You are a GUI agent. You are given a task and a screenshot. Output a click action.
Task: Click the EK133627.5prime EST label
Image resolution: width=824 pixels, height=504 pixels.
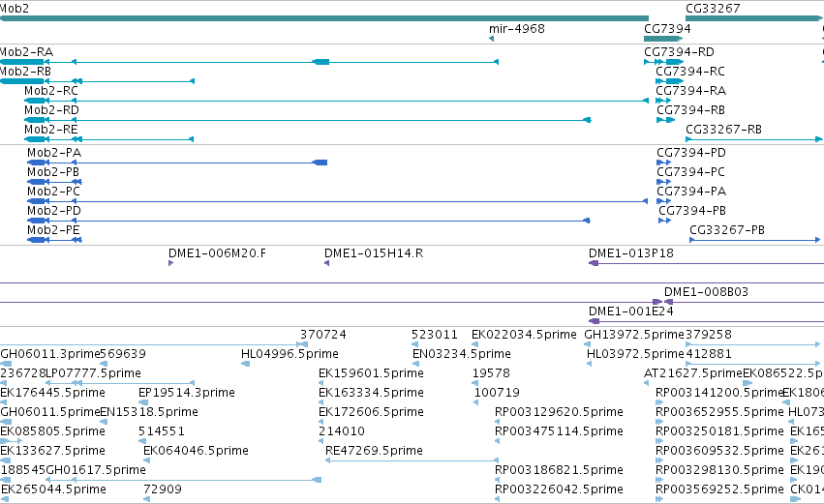coord(52,452)
